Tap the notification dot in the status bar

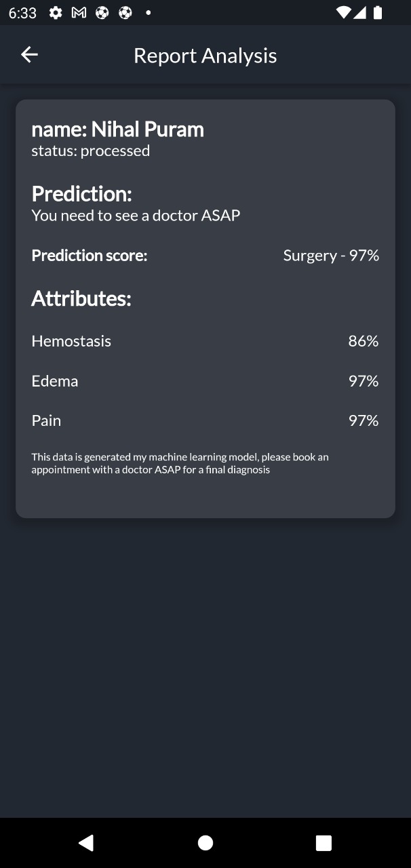(148, 12)
